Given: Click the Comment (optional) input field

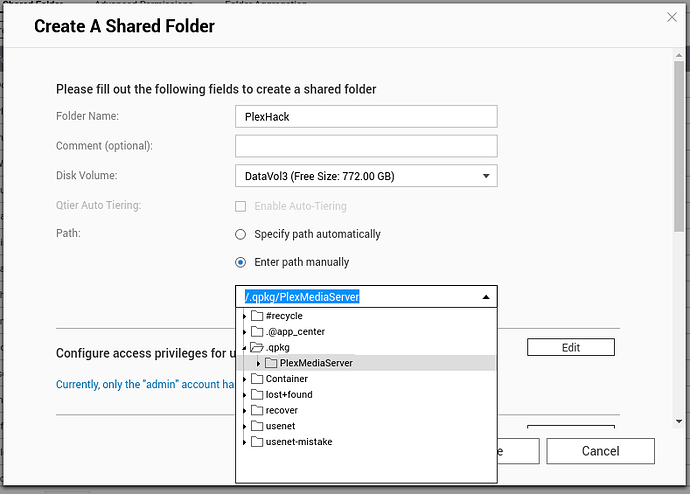Looking at the screenshot, I should [366, 146].
